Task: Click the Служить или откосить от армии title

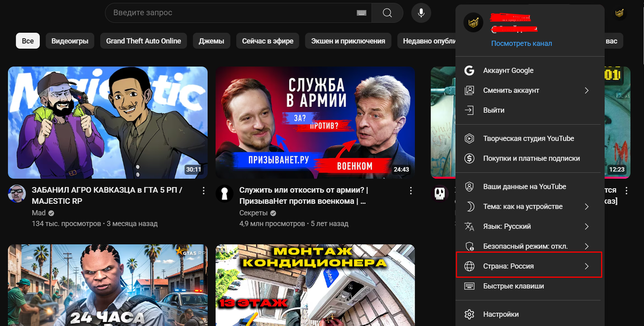Action: point(304,195)
